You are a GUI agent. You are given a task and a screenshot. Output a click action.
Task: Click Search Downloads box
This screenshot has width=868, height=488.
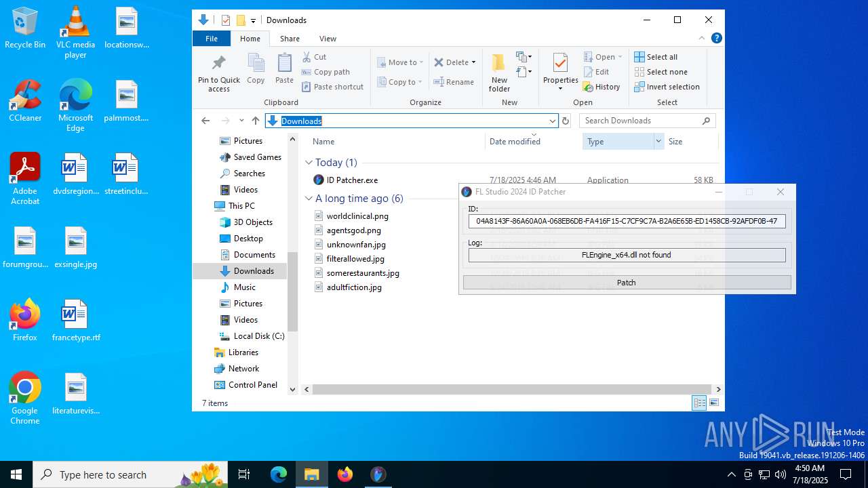pos(647,121)
